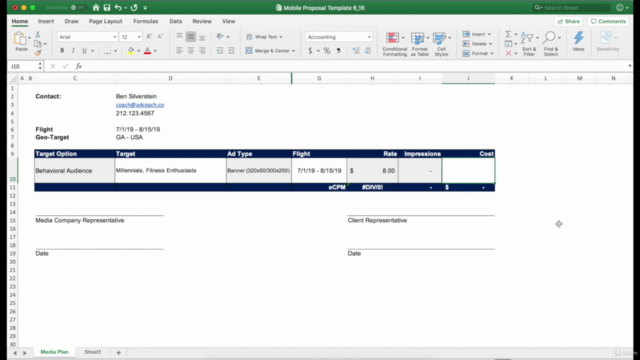Viewport: 640px width, 360px height.
Task: Align text right
Action: click(x=202, y=51)
